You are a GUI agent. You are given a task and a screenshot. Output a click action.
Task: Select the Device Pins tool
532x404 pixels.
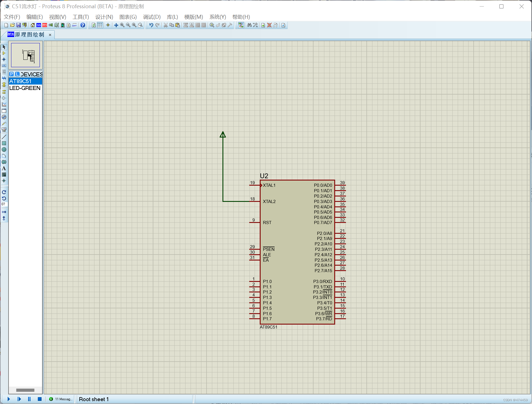coord(4,98)
